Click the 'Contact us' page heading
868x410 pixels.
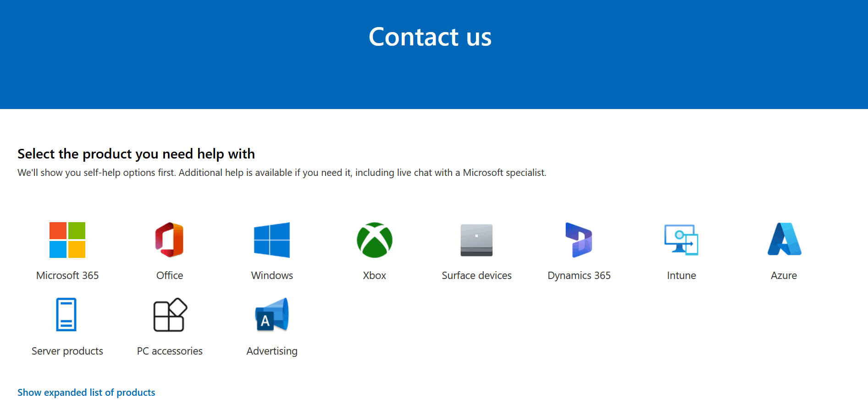(430, 37)
